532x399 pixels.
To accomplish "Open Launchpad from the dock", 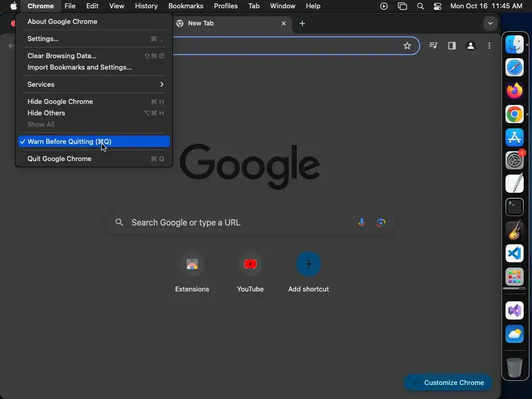I will click(514, 276).
